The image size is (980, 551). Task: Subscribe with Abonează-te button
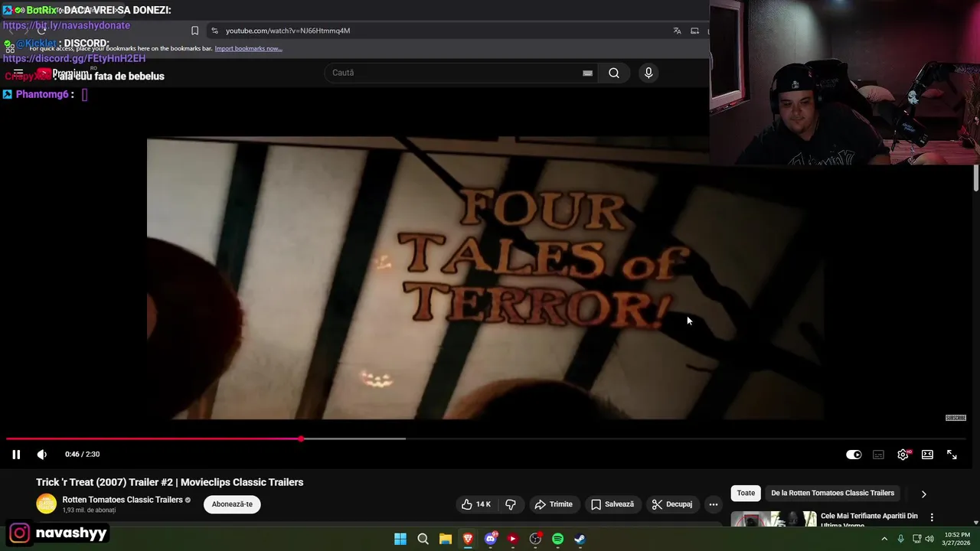point(232,504)
